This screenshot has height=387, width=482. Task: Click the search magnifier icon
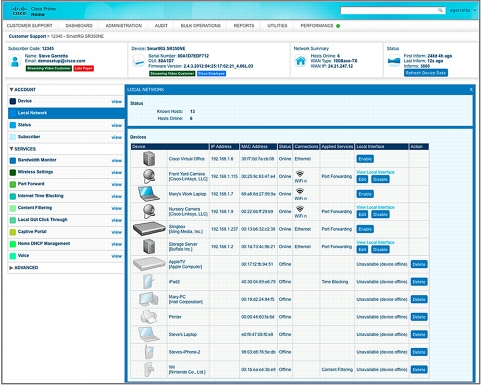point(440,10)
